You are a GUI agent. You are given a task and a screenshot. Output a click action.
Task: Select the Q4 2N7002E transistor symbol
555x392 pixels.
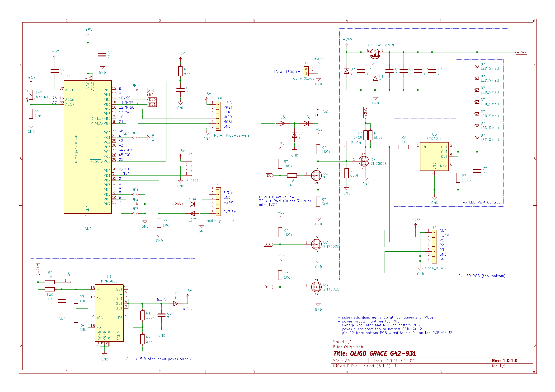tap(364, 161)
